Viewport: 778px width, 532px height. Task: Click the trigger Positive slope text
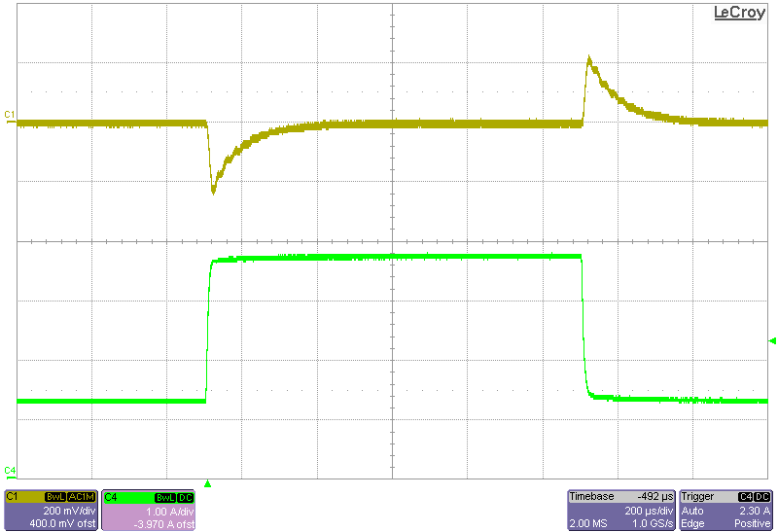(x=753, y=523)
